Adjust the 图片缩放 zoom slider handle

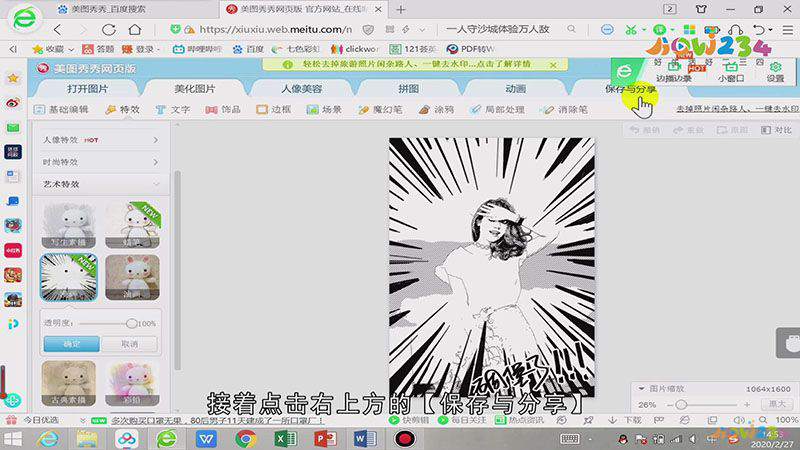(x=681, y=405)
